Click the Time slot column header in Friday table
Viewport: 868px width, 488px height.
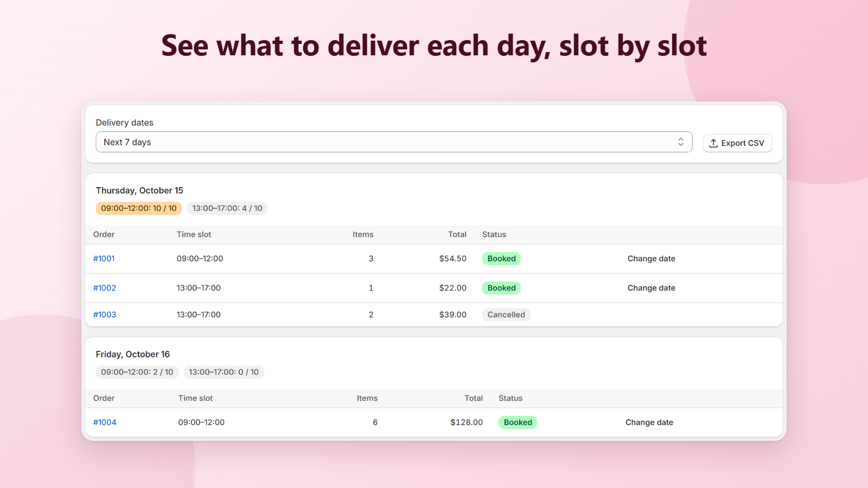click(x=195, y=398)
